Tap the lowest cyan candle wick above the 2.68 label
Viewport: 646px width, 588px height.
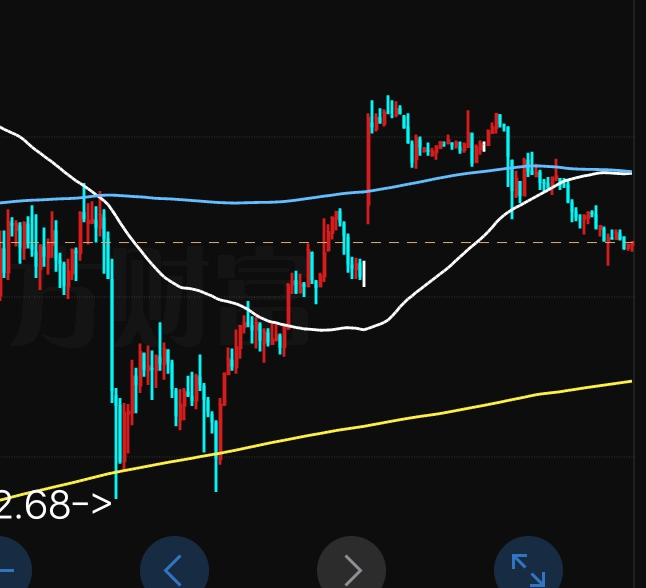tap(116, 480)
